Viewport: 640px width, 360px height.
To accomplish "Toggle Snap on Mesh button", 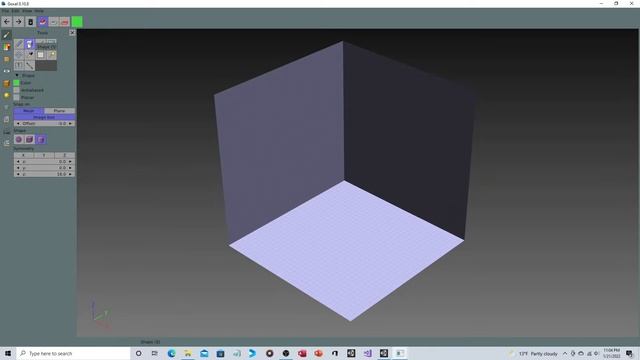I will click(x=29, y=111).
